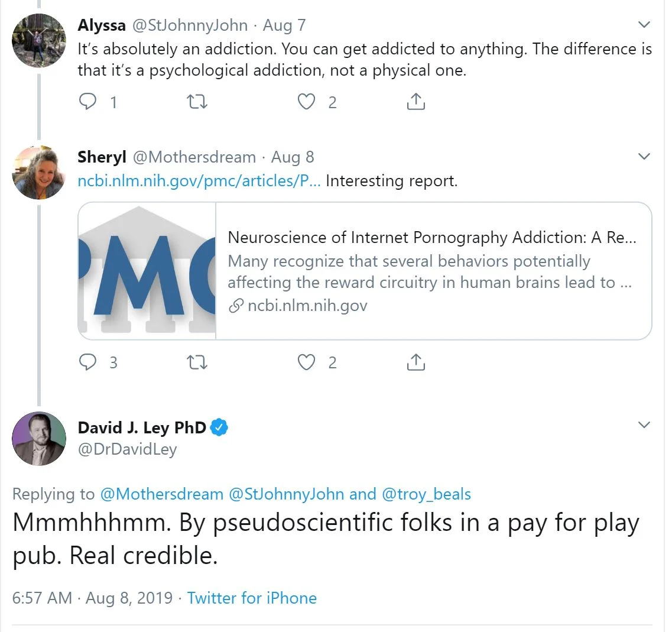
Task: Open the Twitter for iPhone source link
Action: (252, 598)
